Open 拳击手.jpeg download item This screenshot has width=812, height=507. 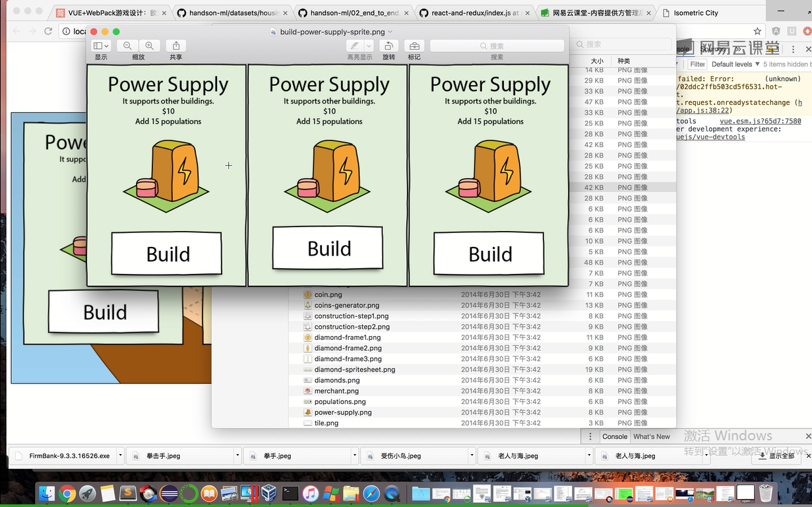[x=181, y=456]
